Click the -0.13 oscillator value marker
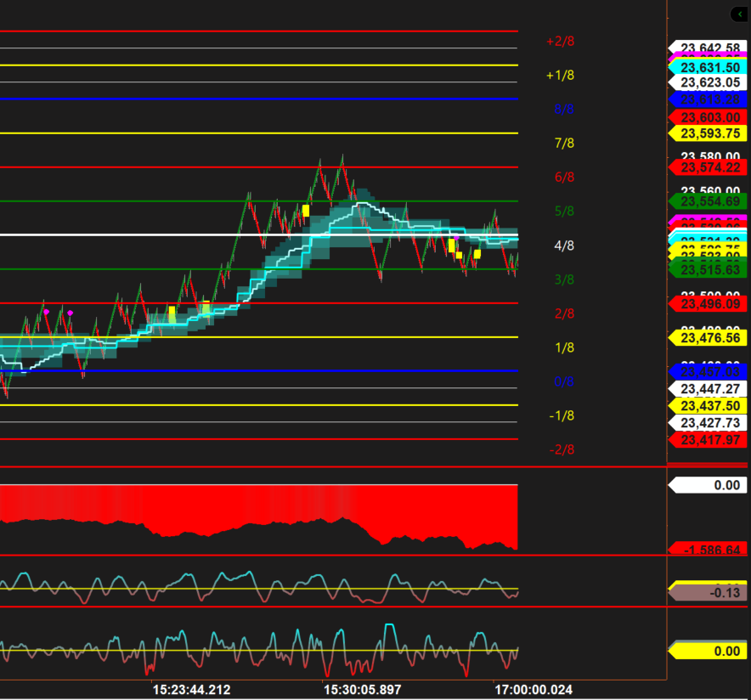 (708, 593)
